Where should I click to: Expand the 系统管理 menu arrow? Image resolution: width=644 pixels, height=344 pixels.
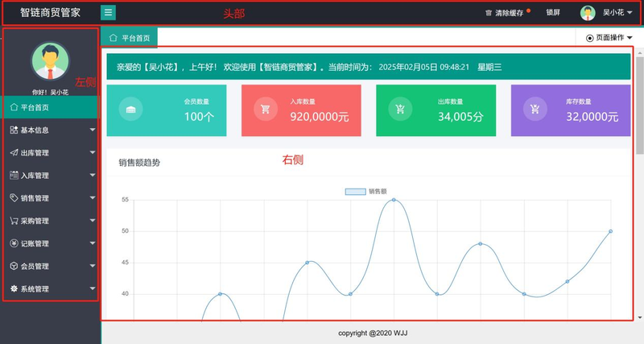(x=93, y=288)
